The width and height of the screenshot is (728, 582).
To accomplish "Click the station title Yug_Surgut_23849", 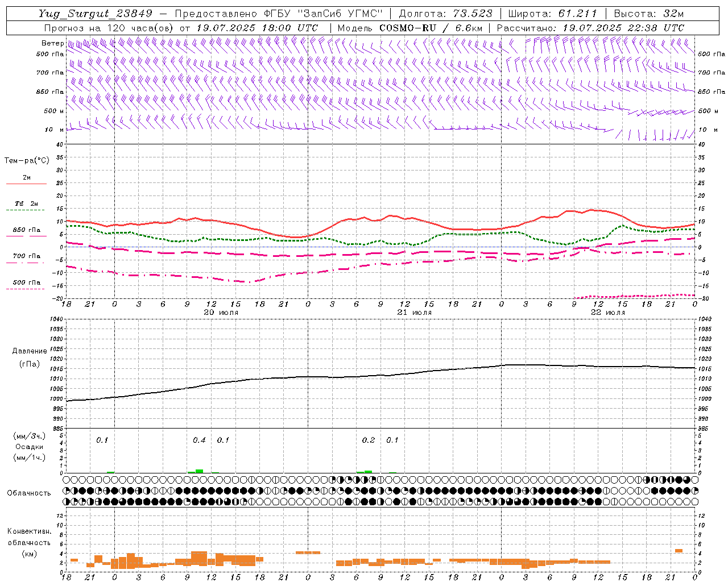I will pos(96,14).
